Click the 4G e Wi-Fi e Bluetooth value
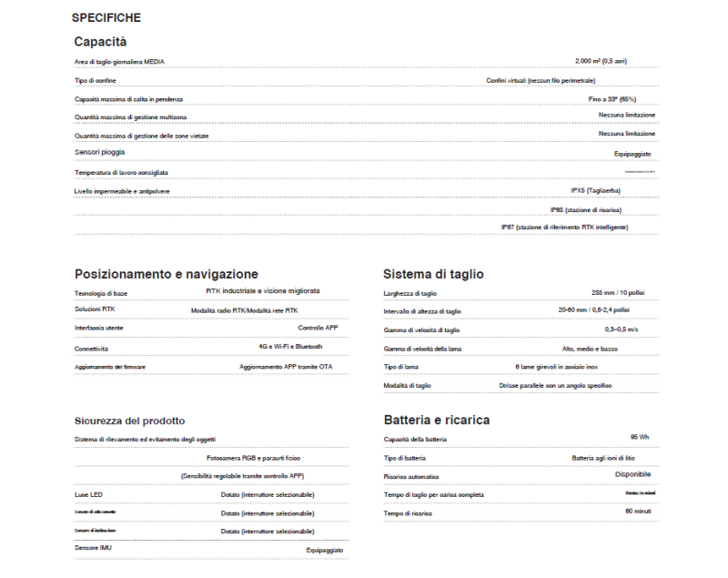 290,347
